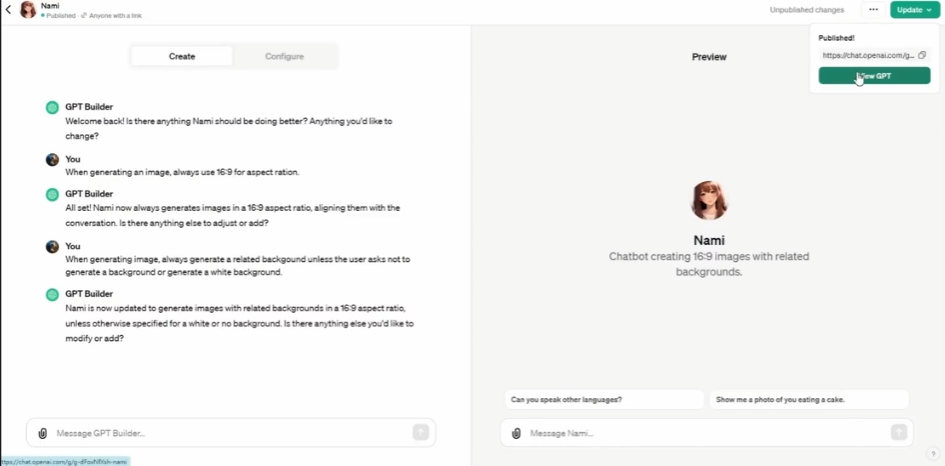Focus the Message GPT Builder input
This screenshot has height=466, width=945.
232,433
